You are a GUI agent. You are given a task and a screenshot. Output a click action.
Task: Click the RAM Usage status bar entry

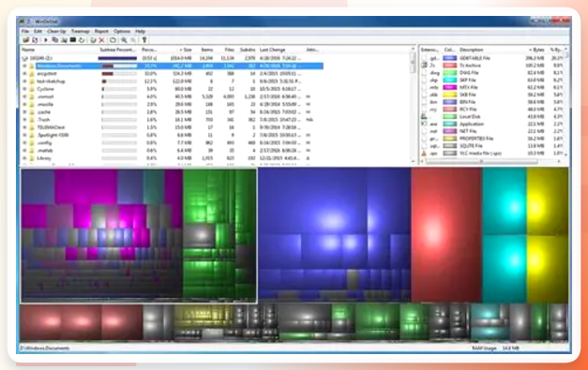495,348
